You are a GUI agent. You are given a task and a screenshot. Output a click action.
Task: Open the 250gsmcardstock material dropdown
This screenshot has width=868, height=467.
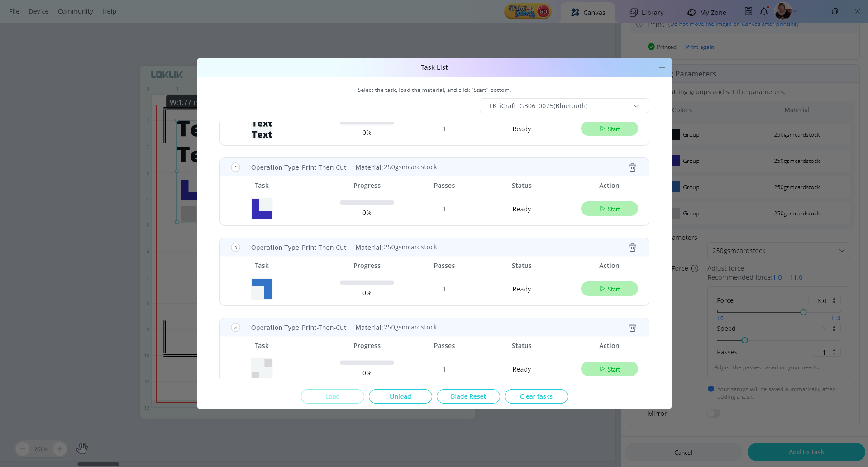(778, 251)
